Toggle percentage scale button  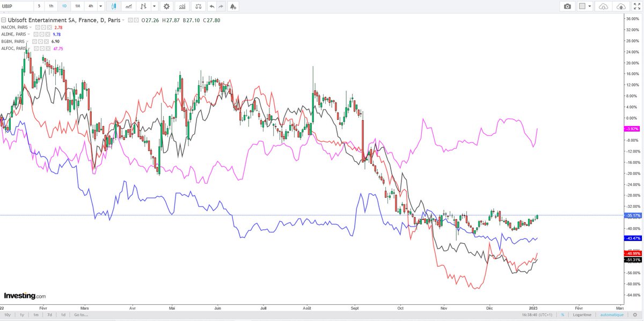[x=562, y=315]
